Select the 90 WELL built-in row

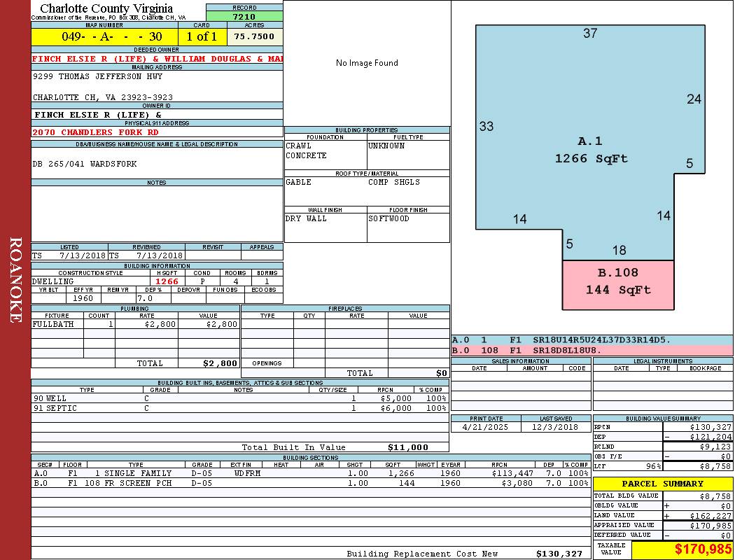[238, 398]
